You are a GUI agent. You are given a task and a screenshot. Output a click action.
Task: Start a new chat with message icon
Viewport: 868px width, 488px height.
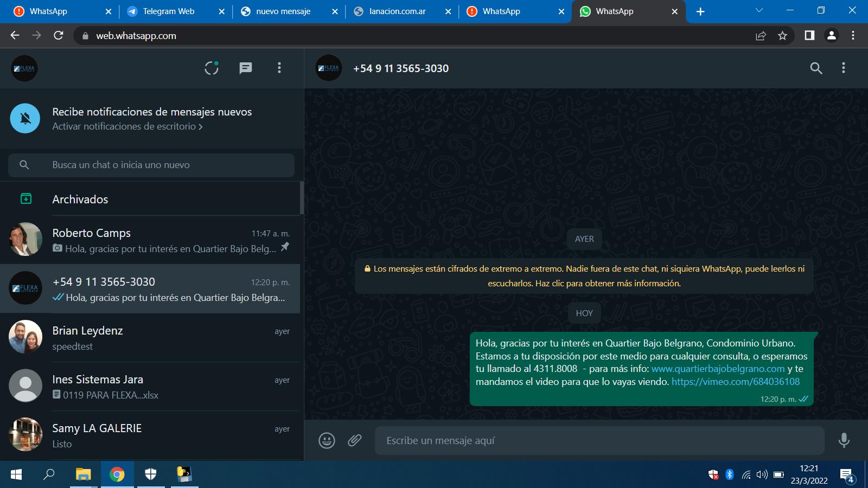coord(246,68)
